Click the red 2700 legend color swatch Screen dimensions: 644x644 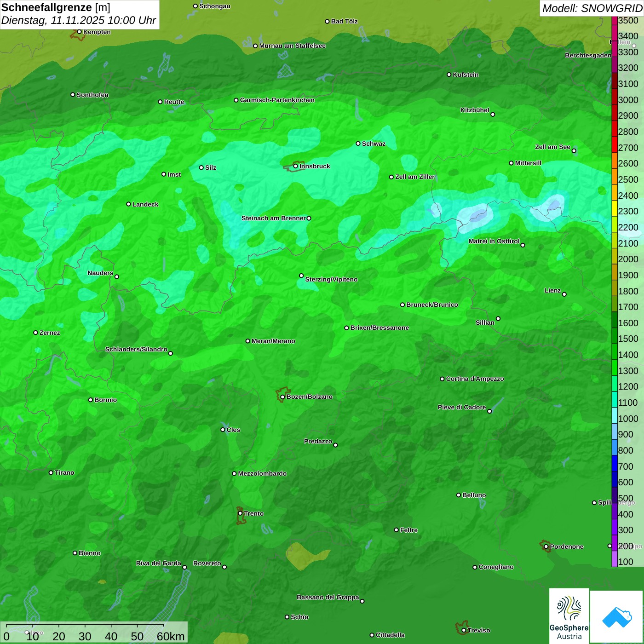(615, 144)
